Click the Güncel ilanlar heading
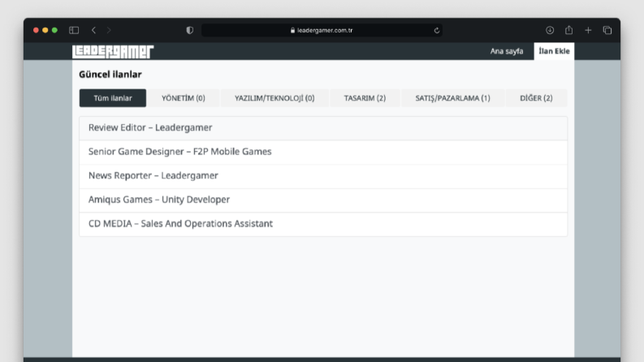This screenshot has height=362, width=644. 110,75
